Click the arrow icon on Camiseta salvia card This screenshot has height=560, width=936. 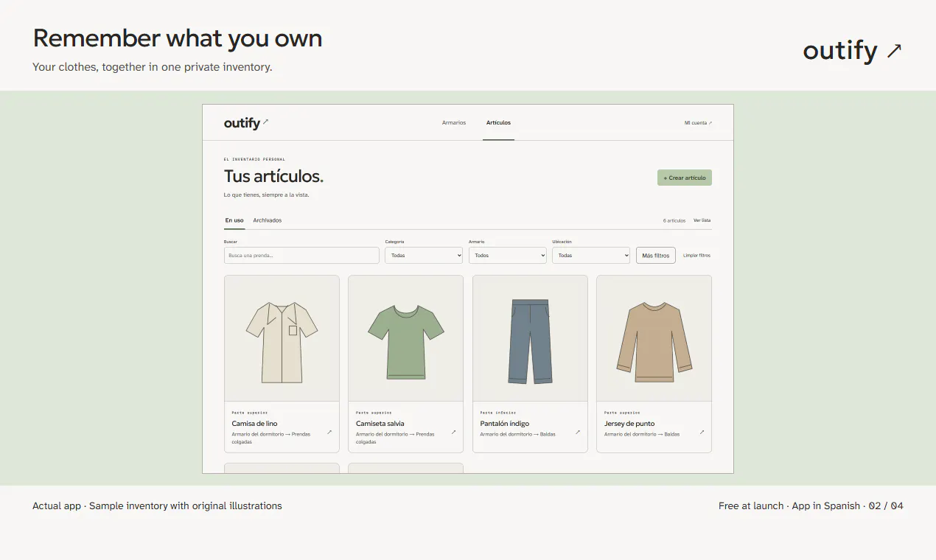point(453,433)
